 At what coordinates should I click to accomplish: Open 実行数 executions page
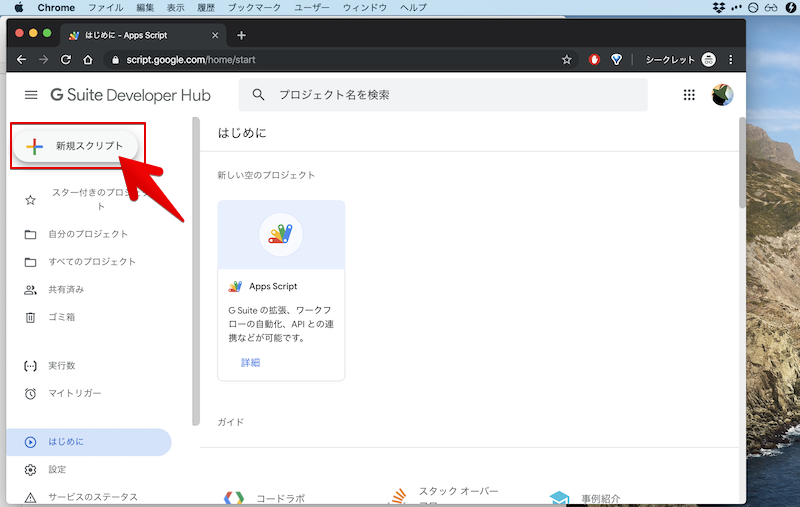[x=62, y=366]
